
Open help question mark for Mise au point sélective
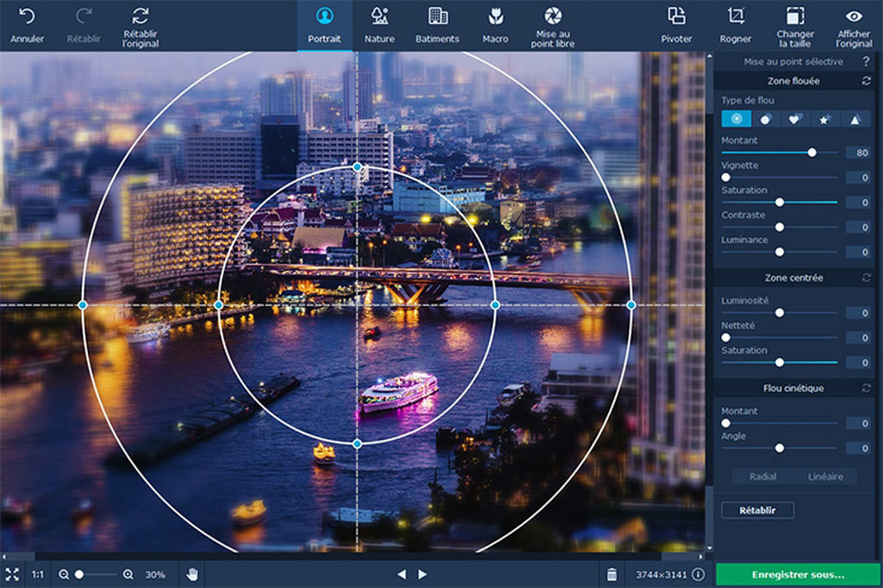click(x=866, y=61)
